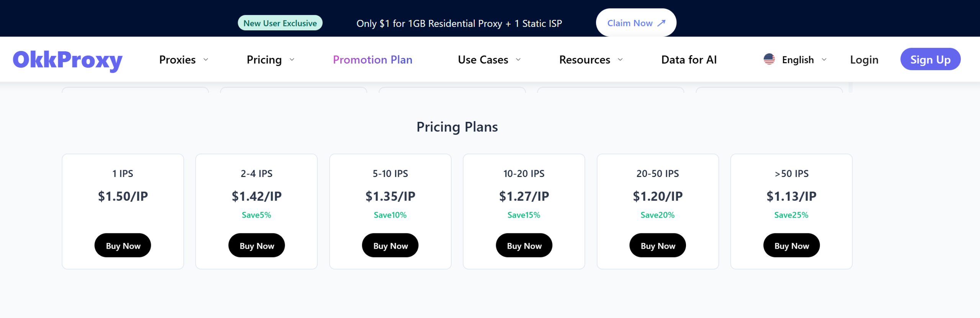This screenshot has height=318, width=980.
Task: Click the Login link
Action: [864, 59]
